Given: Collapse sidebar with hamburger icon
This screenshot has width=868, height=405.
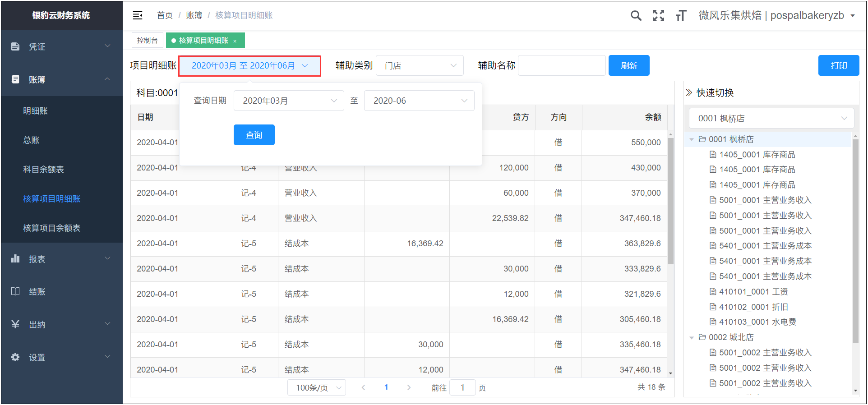Looking at the screenshot, I should pos(138,16).
